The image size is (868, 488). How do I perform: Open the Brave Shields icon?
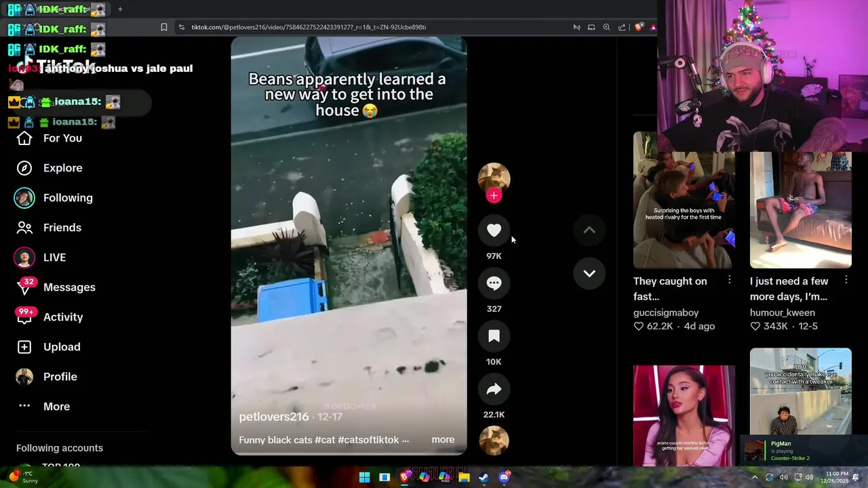click(x=639, y=27)
